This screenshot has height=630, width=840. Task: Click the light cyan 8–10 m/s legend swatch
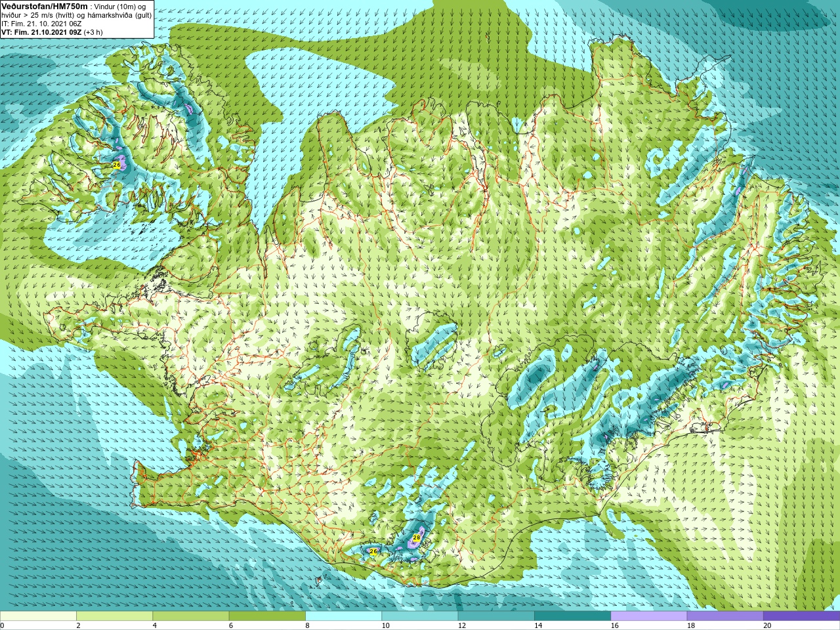click(x=343, y=616)
